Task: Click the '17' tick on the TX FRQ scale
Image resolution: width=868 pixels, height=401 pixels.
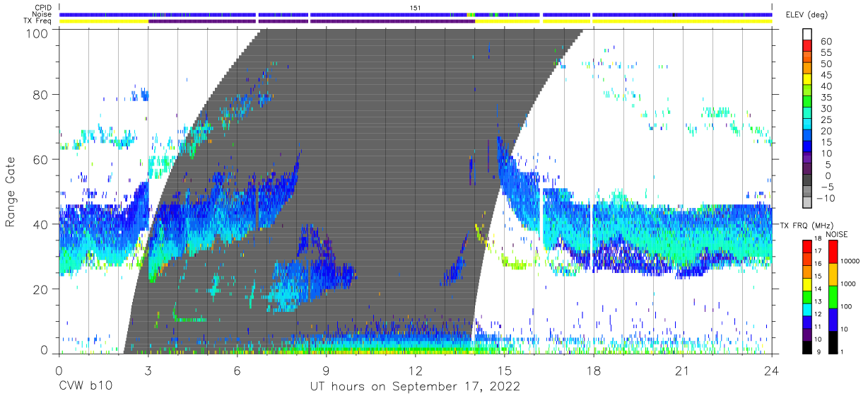Action: coord(819,251)
